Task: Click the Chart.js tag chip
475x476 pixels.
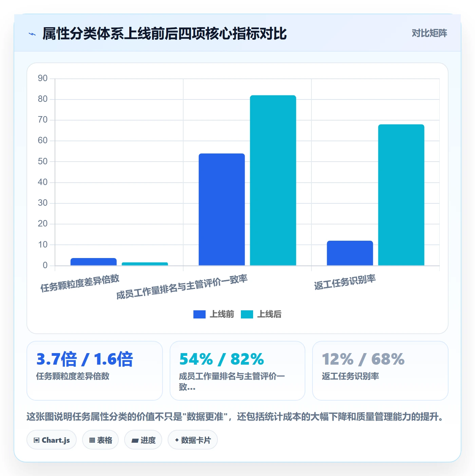Action: click(52, 440)
